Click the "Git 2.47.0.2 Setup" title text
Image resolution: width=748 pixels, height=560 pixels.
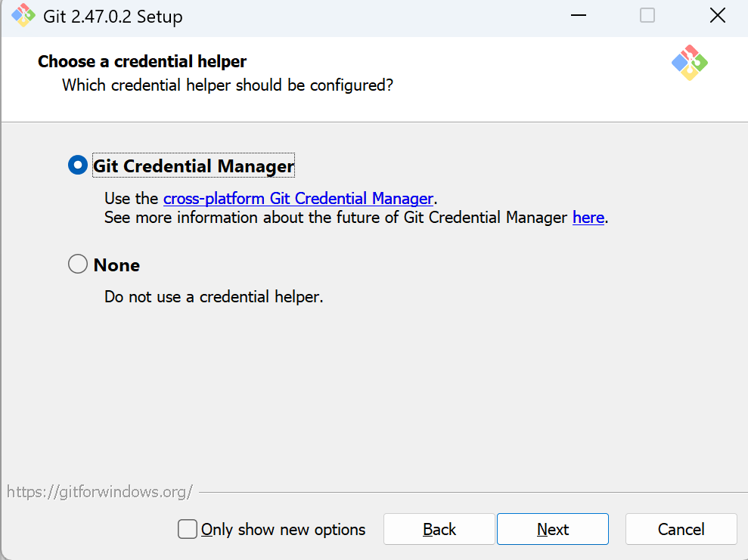113,17
